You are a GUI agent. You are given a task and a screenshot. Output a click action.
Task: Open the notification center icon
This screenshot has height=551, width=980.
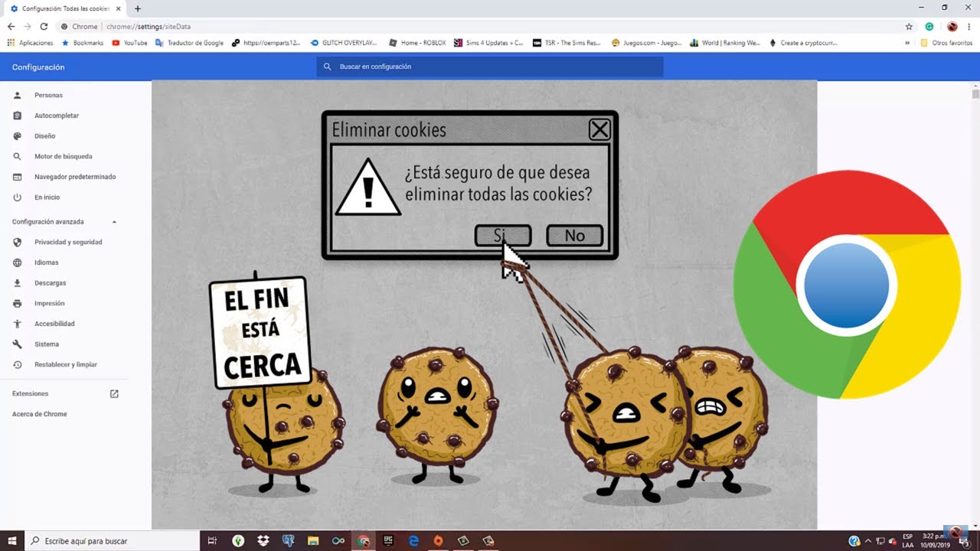(x=964, y=541)
